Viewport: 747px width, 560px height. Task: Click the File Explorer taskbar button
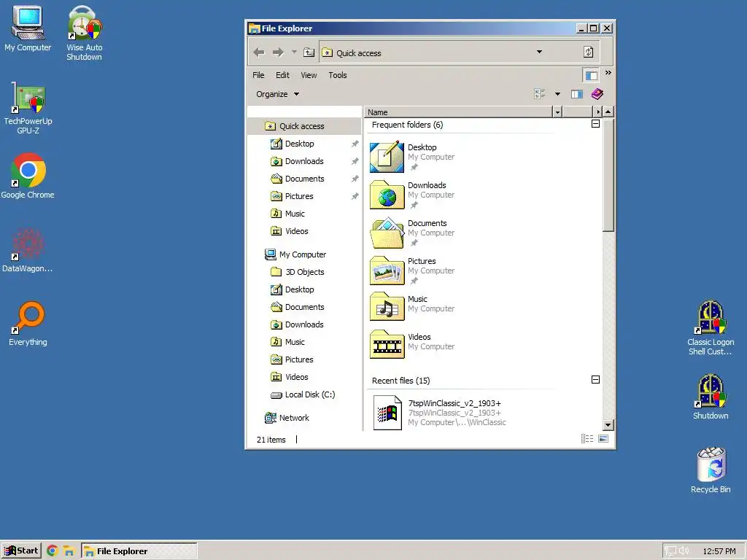pos(139,551)
